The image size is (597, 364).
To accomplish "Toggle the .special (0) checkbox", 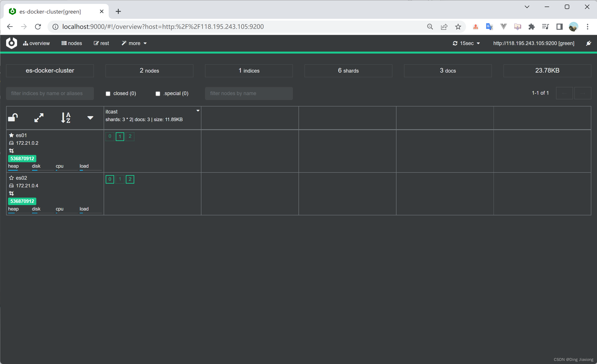I will coord(158,94).
